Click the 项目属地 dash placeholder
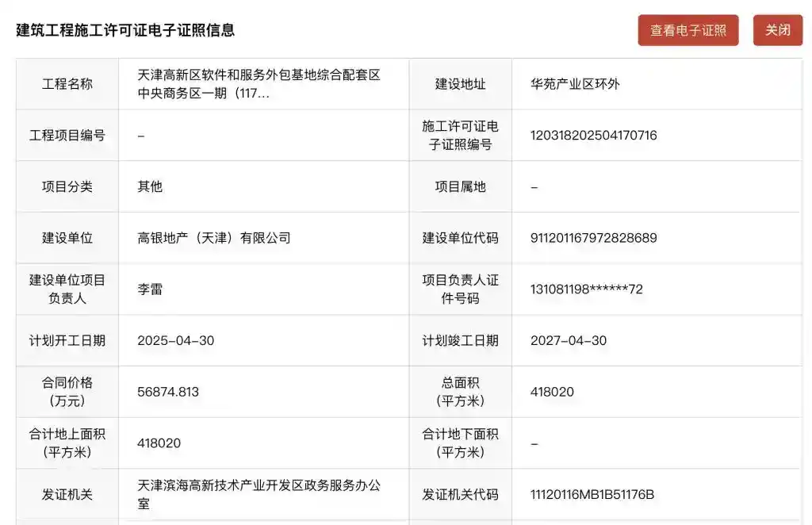Image resolution: width=812 pixels, height=525 pixels. point(533,186)
